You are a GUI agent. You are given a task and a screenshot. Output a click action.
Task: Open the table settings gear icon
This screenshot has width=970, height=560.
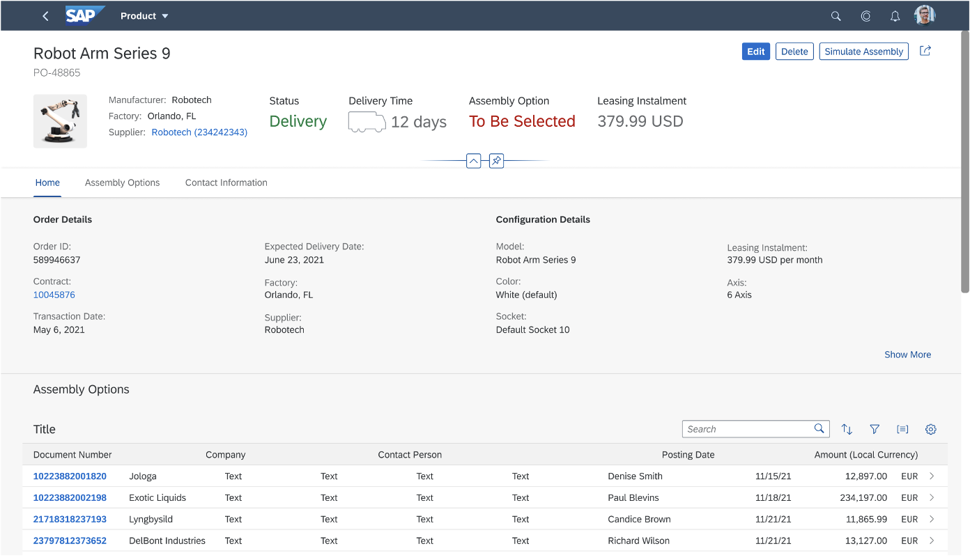pos(930,429)
